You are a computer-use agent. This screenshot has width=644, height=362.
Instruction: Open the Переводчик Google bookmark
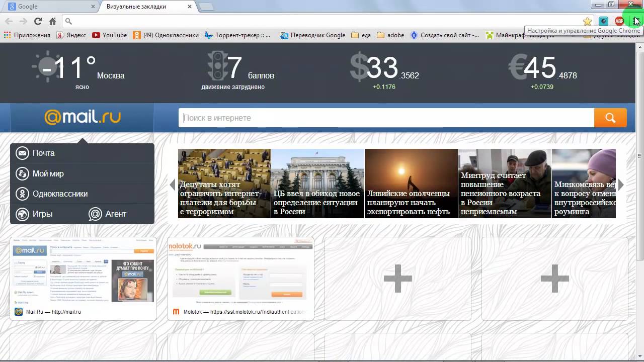pyautogui.click(x=313, y=35)
